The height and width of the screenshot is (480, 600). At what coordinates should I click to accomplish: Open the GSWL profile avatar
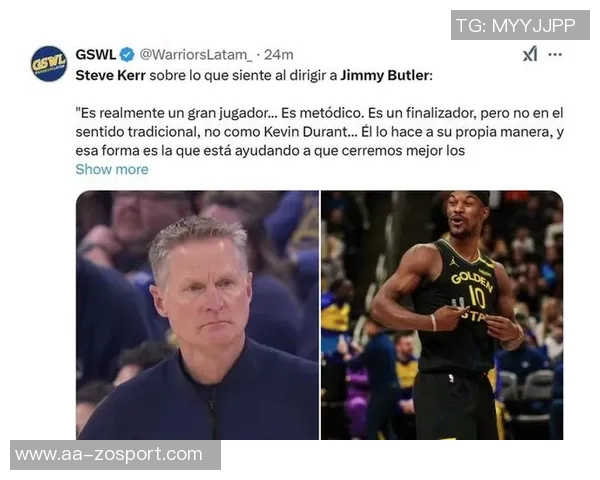tap(49, 64)
